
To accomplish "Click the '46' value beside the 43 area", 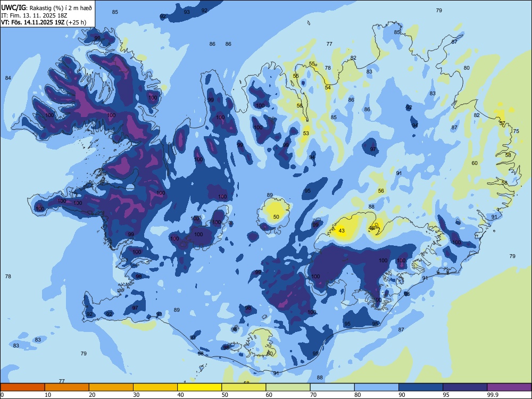I will 371,228.
